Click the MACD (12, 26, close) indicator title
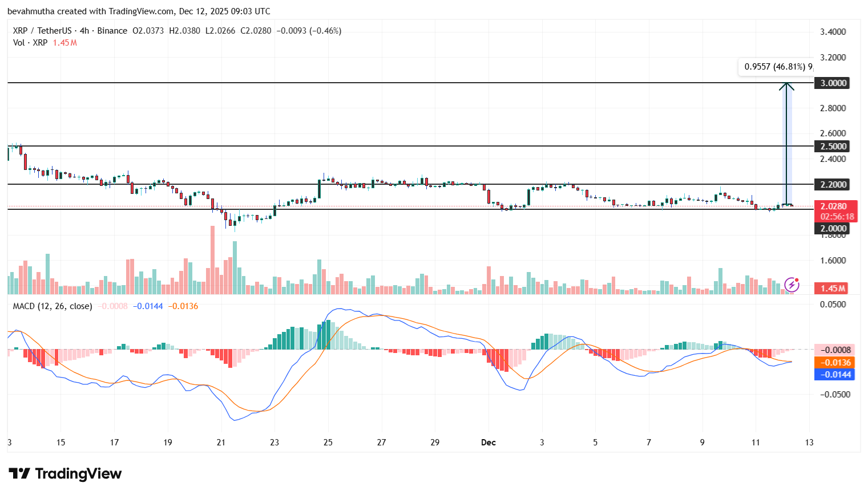 [x=51, y=306]
